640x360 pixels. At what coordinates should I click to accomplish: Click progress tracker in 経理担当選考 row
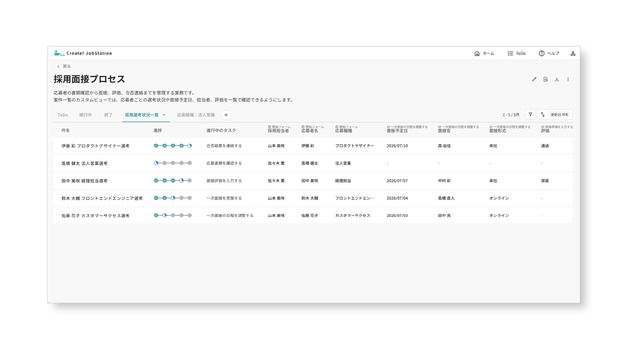[173, 180]
